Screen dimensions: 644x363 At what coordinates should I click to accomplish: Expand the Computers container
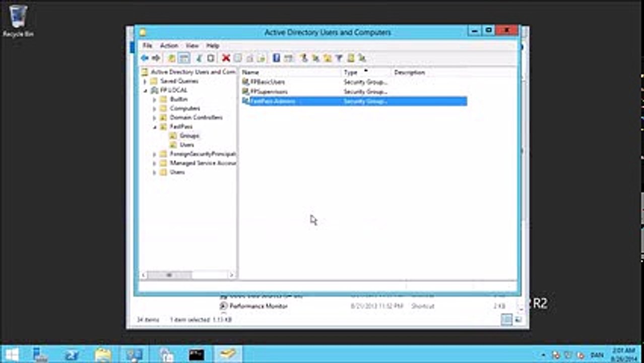[x=155, y=109]
